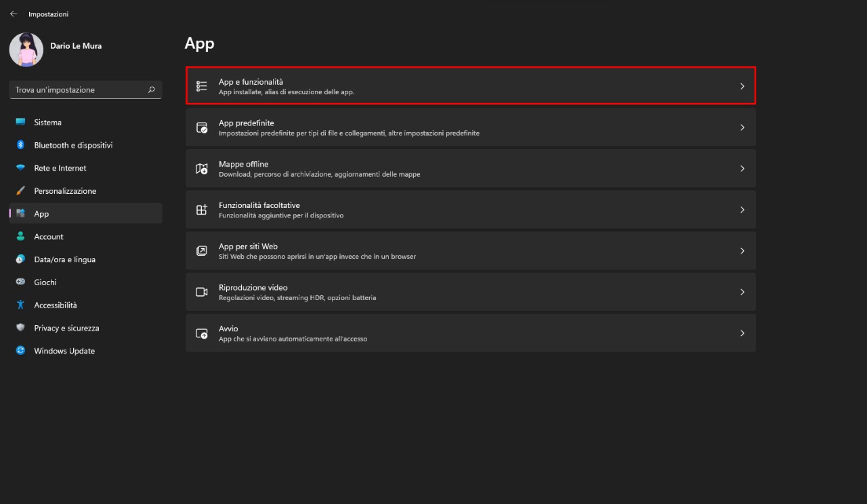Click the Mappe offline map icon
Screen dimensions: 867x504
pyautogui.click(x=202, y=169)
